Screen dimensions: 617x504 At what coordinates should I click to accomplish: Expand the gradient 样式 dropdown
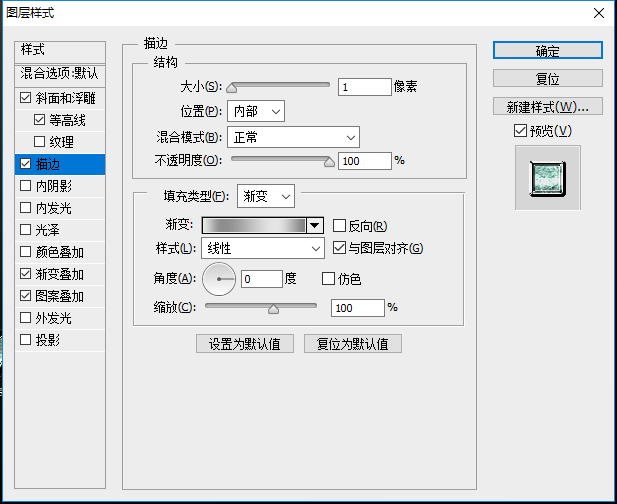click(263, 248)
